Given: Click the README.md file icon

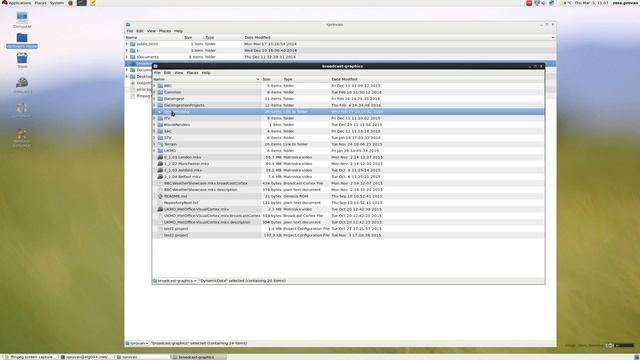Looking at the screenshot, I should pyautogui.click(x=160, y=196).
